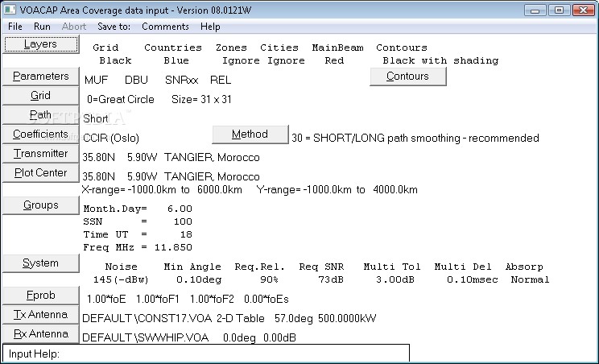Click the 'CCIR (Oslo)' coefficients value
This screenshot has height=364, width=599.
pyautogui.click(x=111, y=139)
